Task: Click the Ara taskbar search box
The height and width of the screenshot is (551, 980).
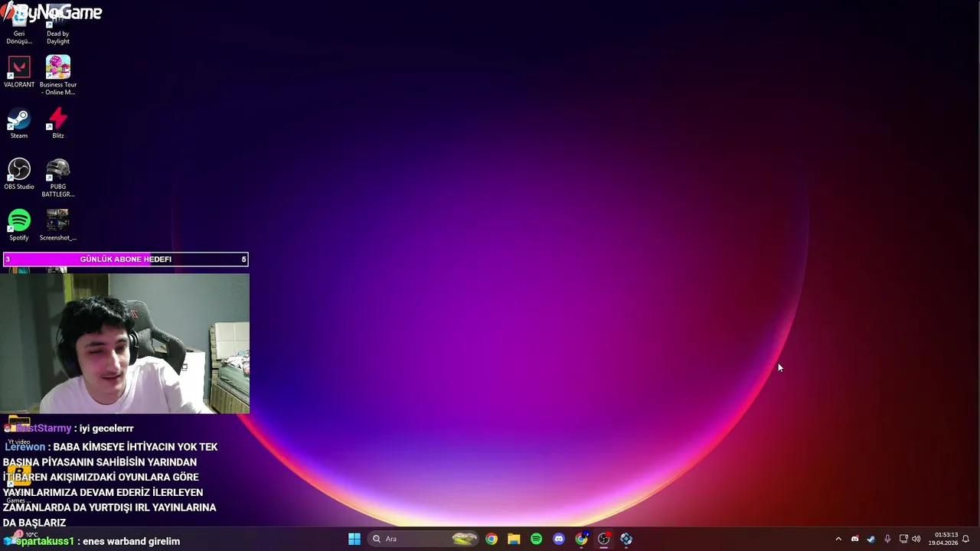Action: [423, 539]
